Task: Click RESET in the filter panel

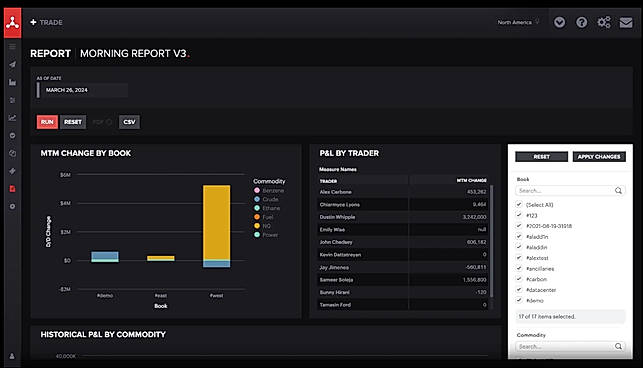Action: pos(541,157)
